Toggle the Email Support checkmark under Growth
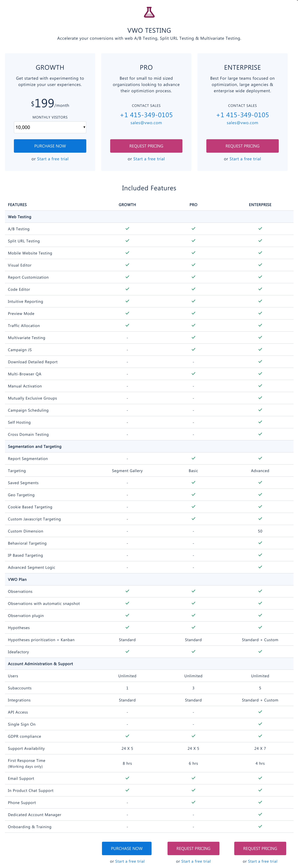The width and height of the screenshot is (298, 868). [x=127, y=778]
